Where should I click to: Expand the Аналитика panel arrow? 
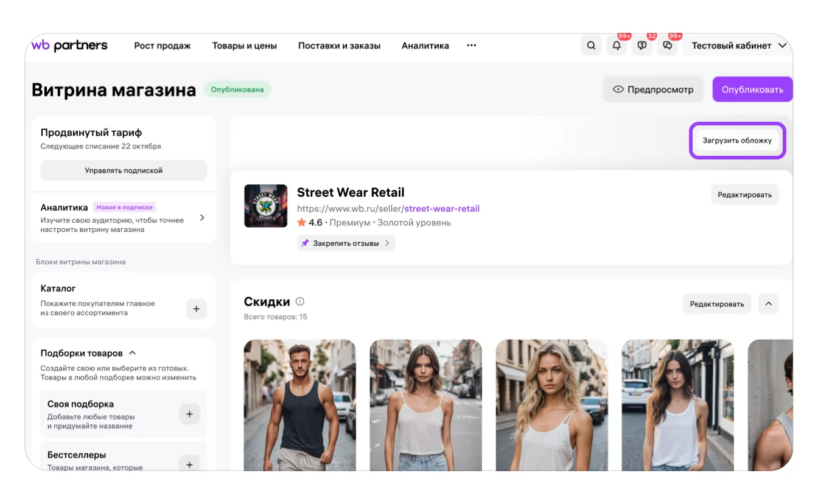click(202, 218)
